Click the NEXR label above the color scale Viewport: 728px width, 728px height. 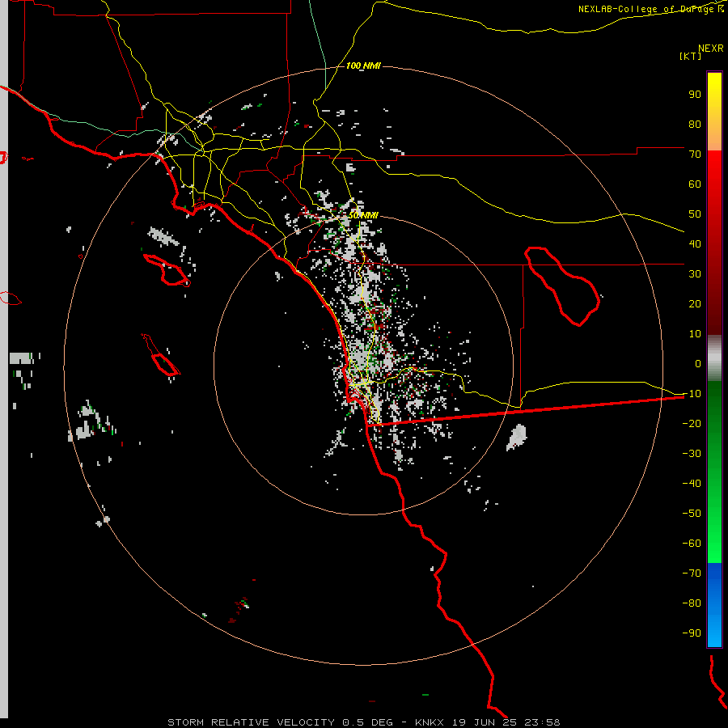coord(710,49)
